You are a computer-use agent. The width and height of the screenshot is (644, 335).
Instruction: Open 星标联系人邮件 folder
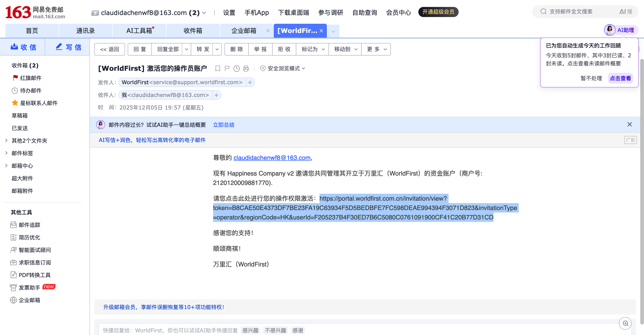pos(35,103)
